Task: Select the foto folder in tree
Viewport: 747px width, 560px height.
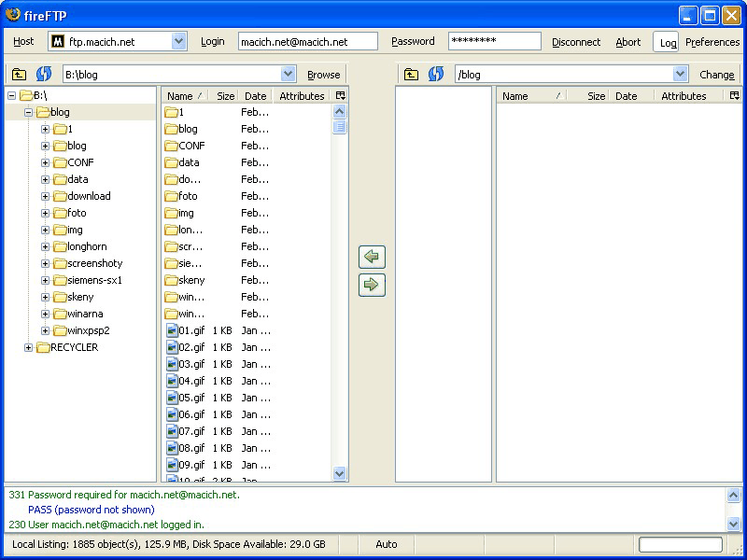Action: pos(77,213)
